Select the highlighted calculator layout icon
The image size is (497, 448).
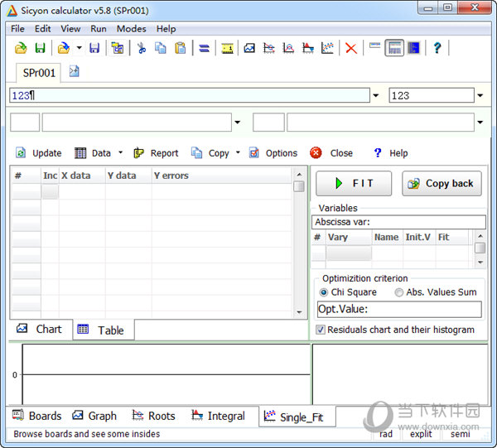[x=394, y=48]
